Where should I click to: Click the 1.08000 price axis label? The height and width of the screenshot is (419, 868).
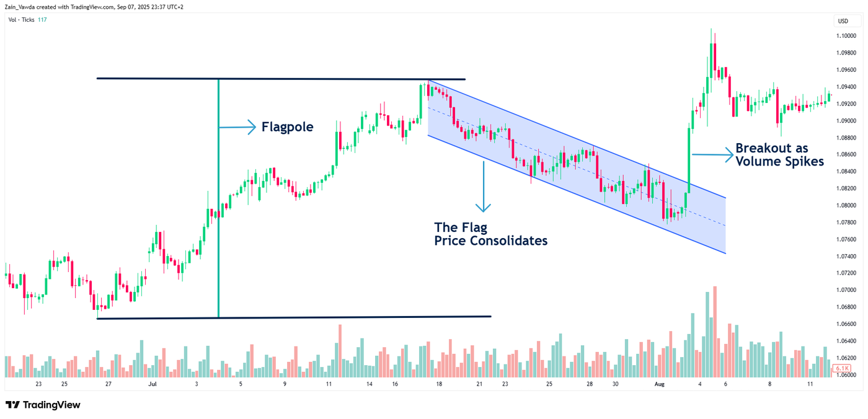(x=847, y=206)
